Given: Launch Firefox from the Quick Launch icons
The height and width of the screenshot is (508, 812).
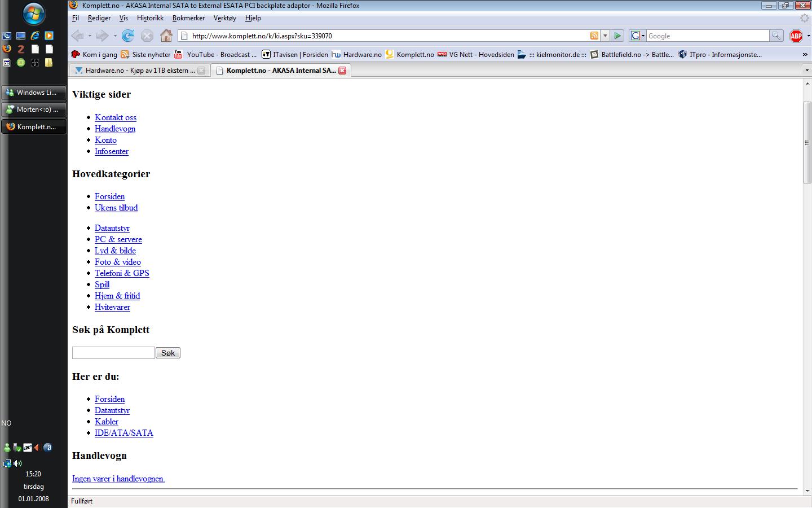Looking at the screenshot, I should pos(7,49).
